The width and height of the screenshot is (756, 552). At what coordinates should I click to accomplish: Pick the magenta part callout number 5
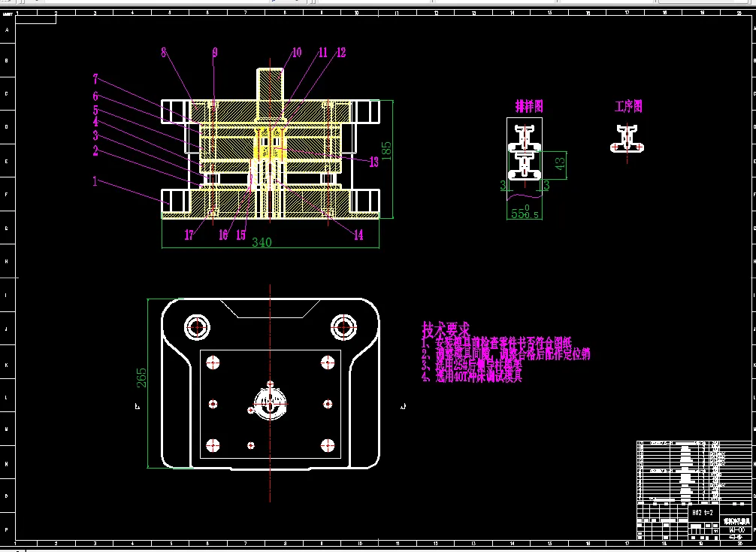click(95, 110)
